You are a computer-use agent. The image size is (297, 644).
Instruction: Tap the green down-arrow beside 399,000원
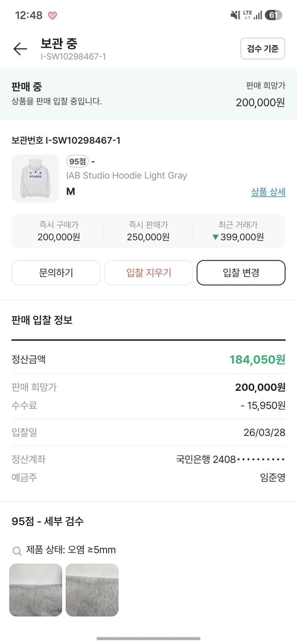215,237
